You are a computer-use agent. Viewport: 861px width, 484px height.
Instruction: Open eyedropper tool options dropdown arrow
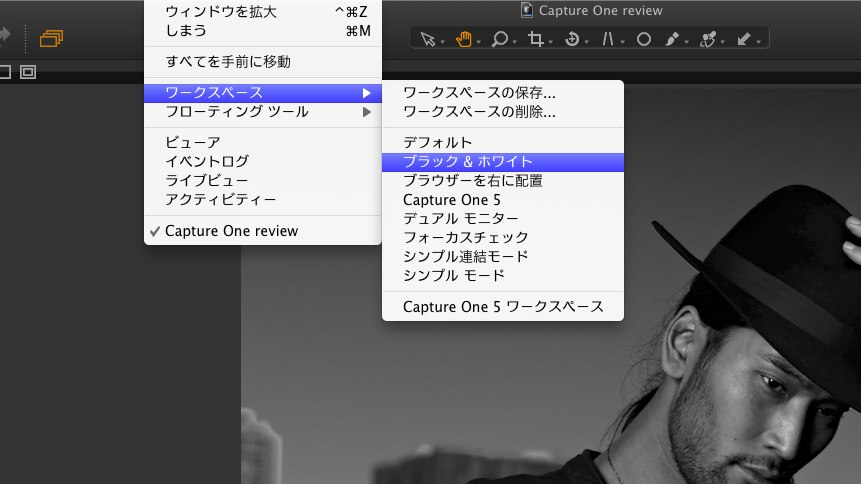click(686, 42)
